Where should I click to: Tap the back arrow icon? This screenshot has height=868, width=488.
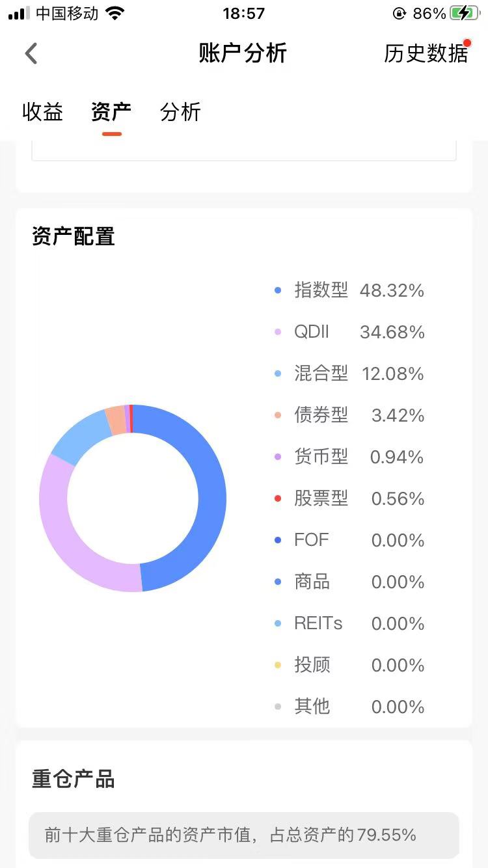tap(31, 53)
